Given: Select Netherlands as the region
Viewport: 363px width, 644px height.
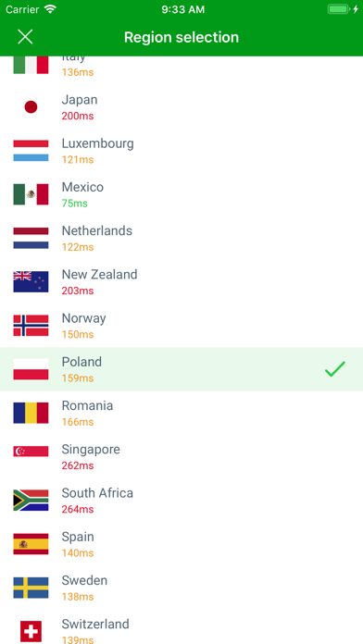Looking at the screenshot, I should [181, 238].
